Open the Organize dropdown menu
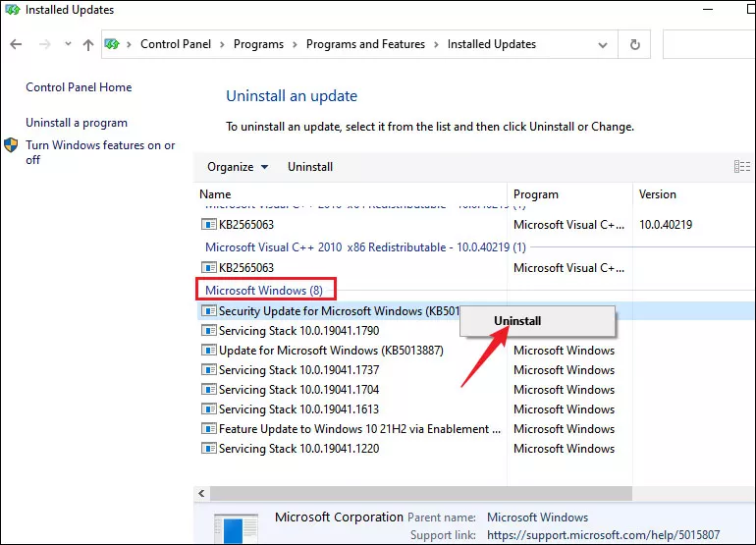Image resolution: width=756 pixels, height=545 pixels. click(x=238, y=167)
